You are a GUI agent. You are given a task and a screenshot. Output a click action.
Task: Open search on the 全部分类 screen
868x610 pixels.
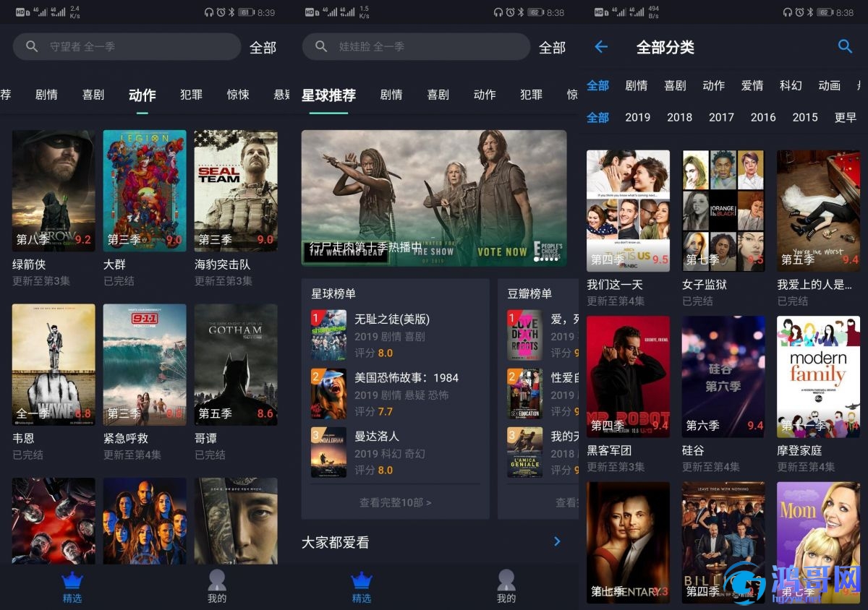(x=845, y=46)
